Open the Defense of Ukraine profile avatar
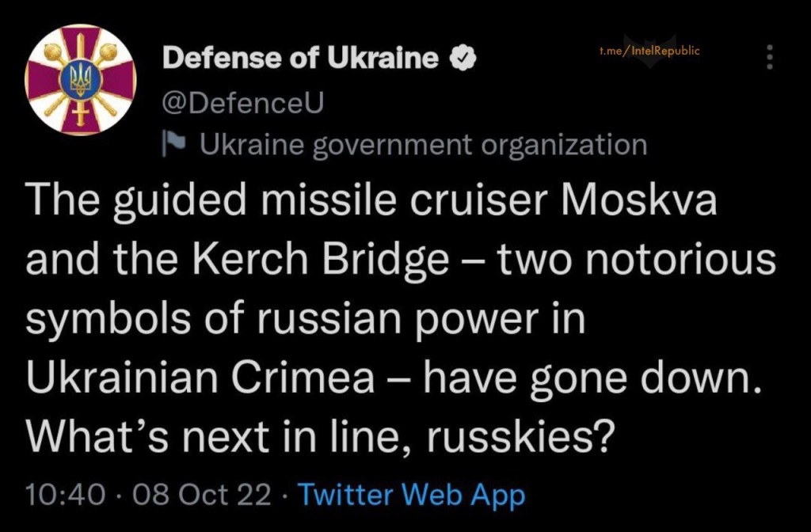The image size is (811, 532). click(81, 80)
